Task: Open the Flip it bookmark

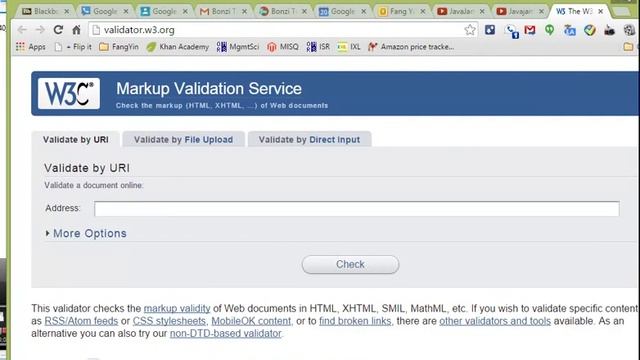Action: (73, 47)
